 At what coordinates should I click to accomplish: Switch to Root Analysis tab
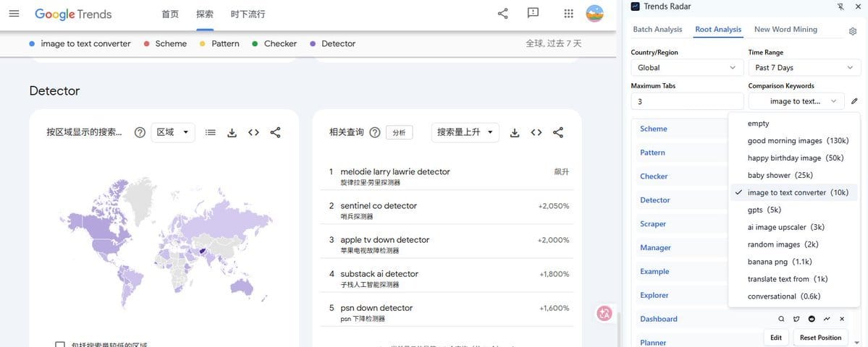[x=718, y=30]
